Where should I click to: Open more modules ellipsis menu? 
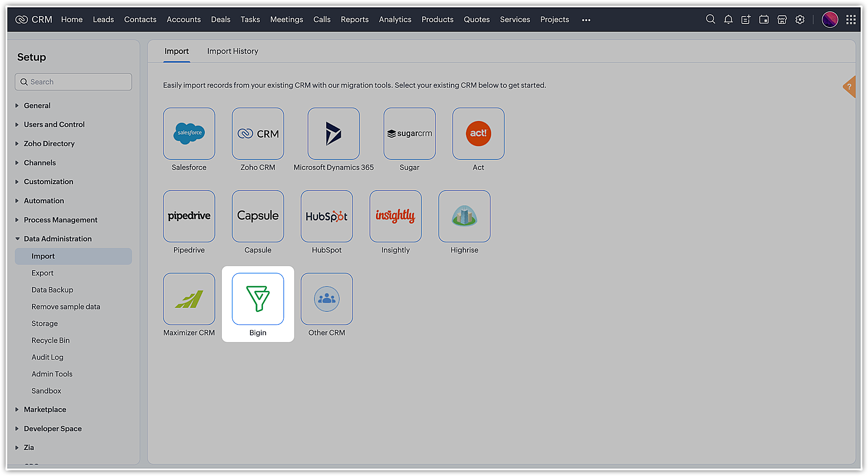[x=586, y=20]
